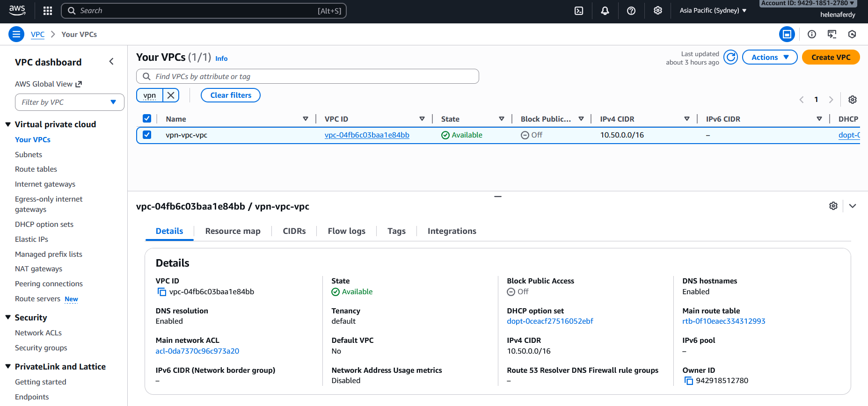Switch to the Resource map tab
This screenshot has width=868, height=406.
pyautogui.click(x=233, y=231)
